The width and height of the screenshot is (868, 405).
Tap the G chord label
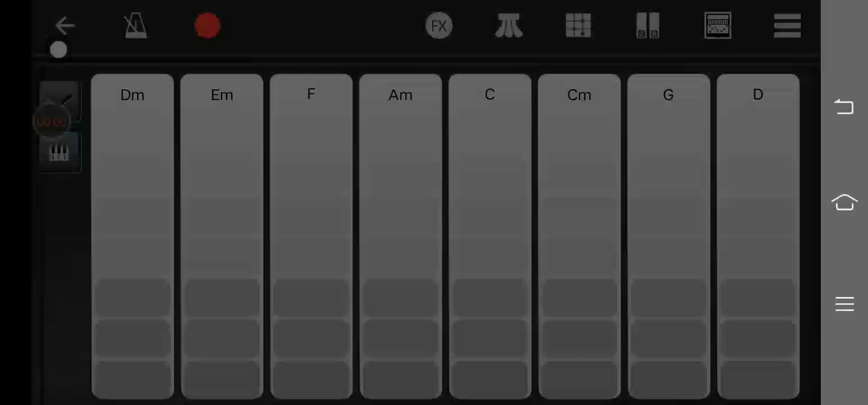click(x=668, y=95)
